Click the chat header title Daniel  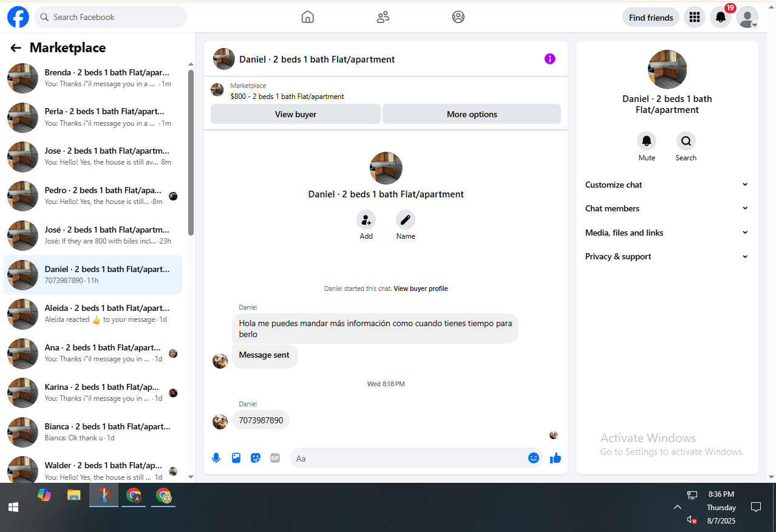tap(317, 60)
